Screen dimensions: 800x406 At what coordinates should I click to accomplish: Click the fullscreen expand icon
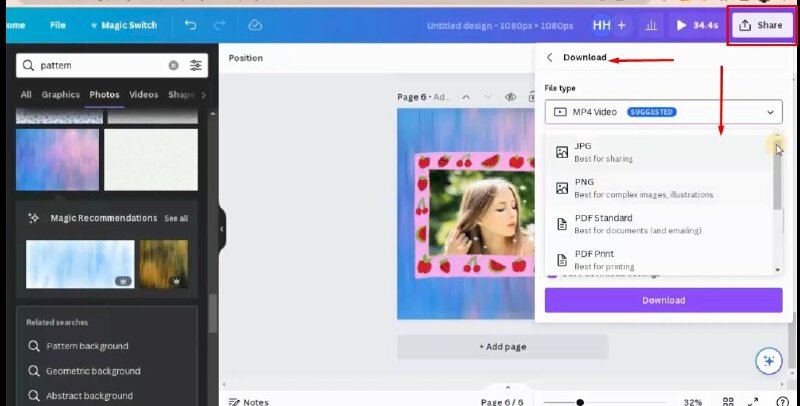(753, 402)
